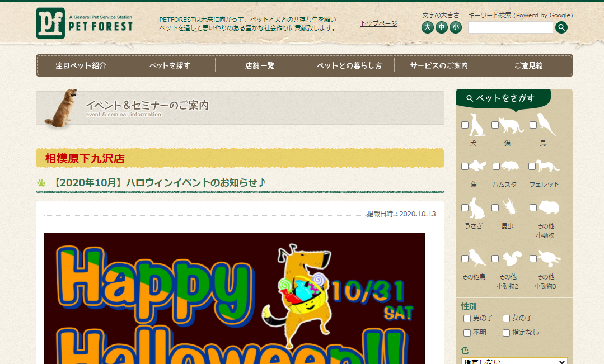Click the ハロウィンイベントのお知らせ article title
604x364 pixels.
point(158,182)
